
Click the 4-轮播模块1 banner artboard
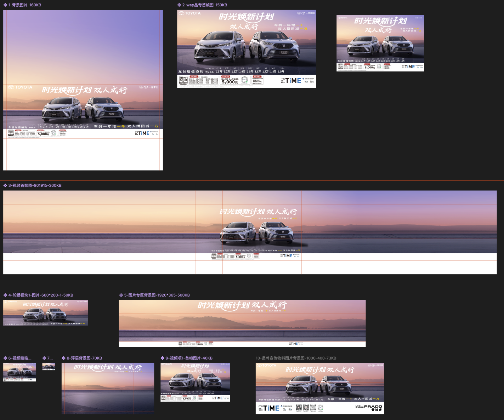pos(46,313)
